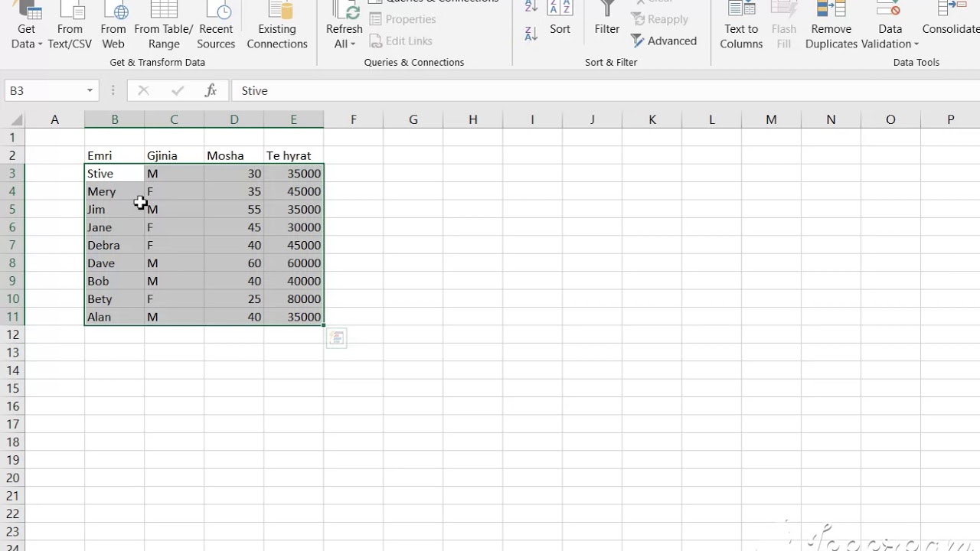Select the cell with Debra

(x=114, y=245)
